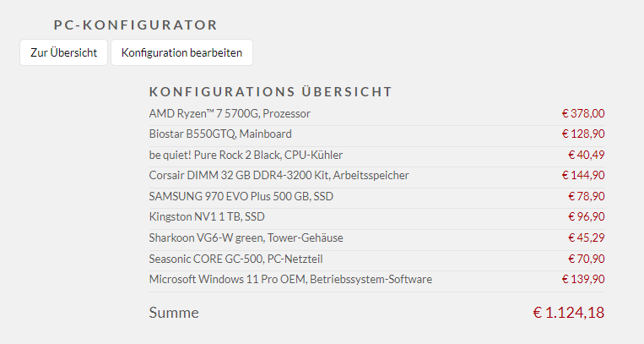
Task: Click the Konfigurations Übersicht section heading
Action: pyautogui.click(x=270, y=91)
